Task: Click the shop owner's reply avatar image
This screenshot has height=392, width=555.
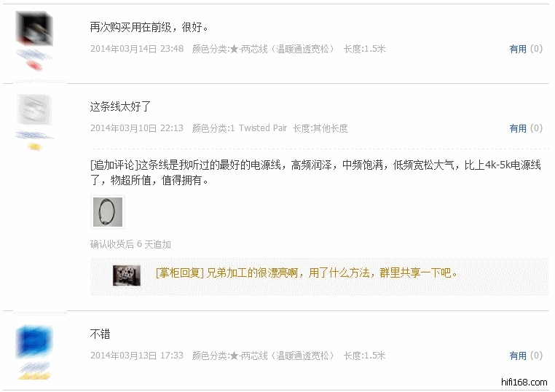Action: 127,275
